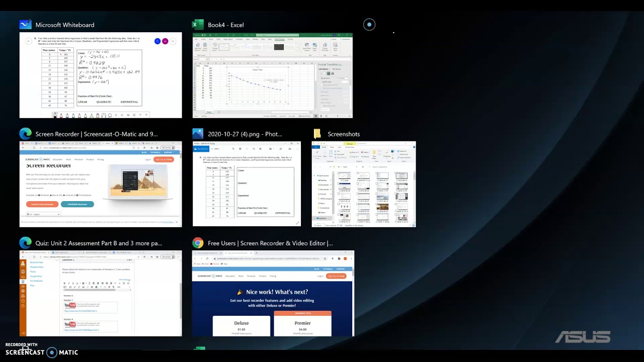Open the Quiz Unit 2 Assessment window thumbnail

coord(101,293)
